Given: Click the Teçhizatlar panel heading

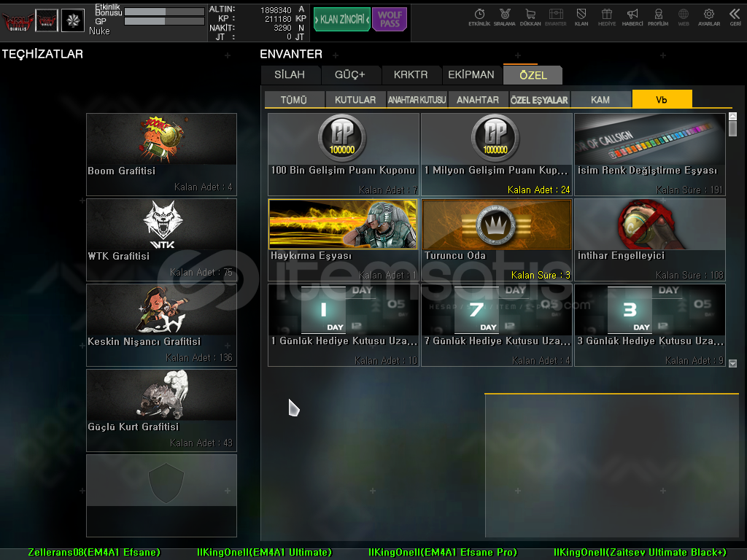Looking at the screenshot, I should point(42,54).
